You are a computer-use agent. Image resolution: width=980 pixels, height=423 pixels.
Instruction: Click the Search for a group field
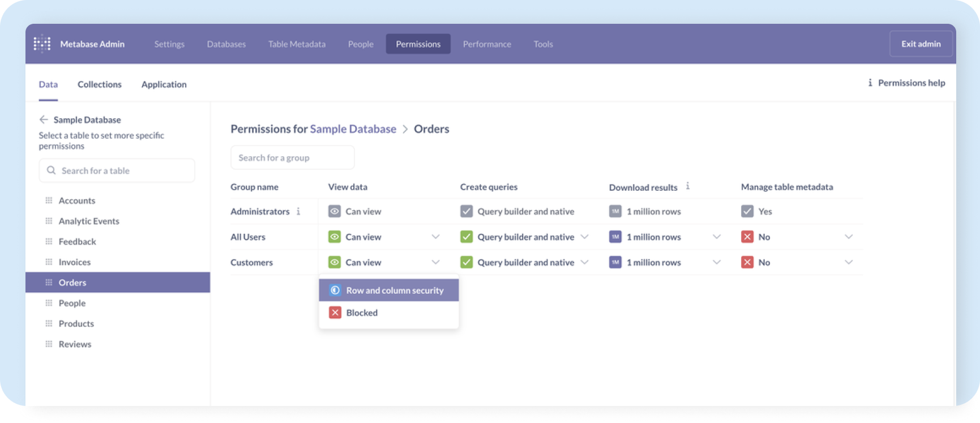click(293, 157)
